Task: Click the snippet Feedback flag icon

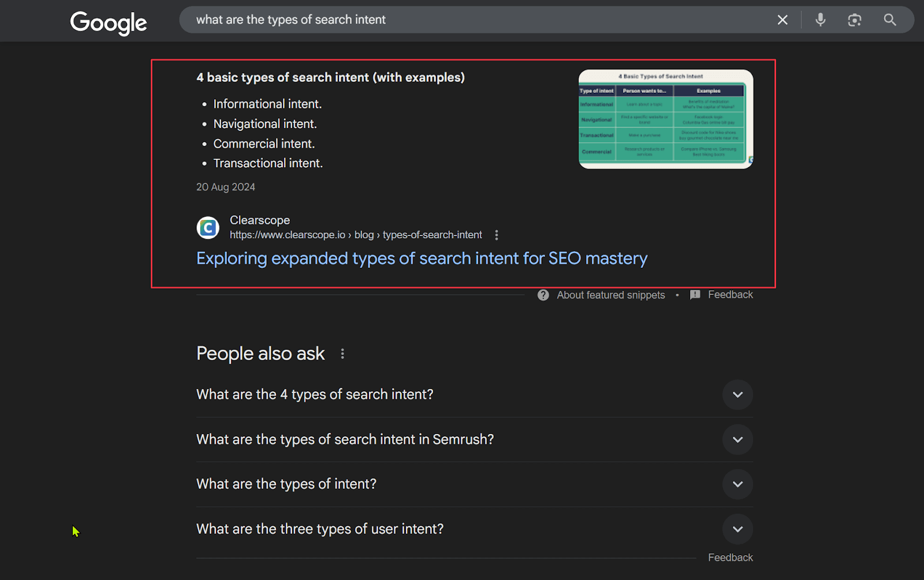Action: coord(695,295)
